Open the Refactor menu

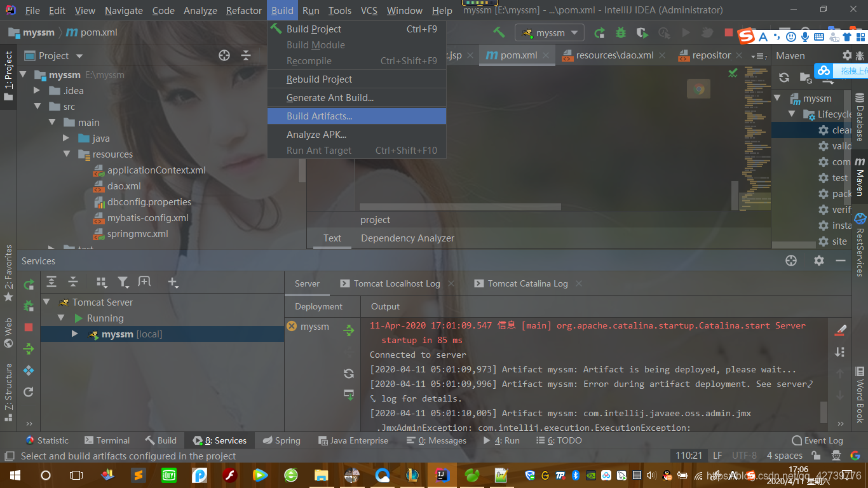243,10
